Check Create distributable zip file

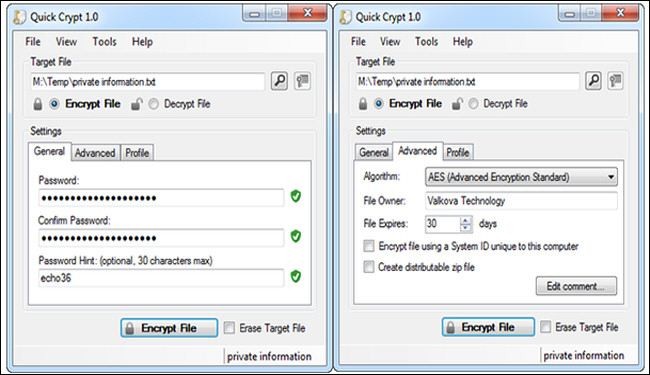[369, 266]
